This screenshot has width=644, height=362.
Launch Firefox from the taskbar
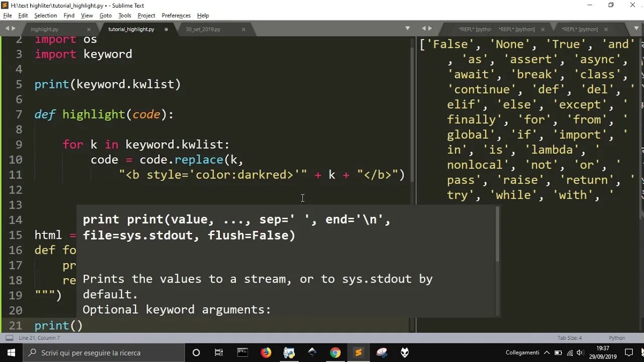(266, 352)
